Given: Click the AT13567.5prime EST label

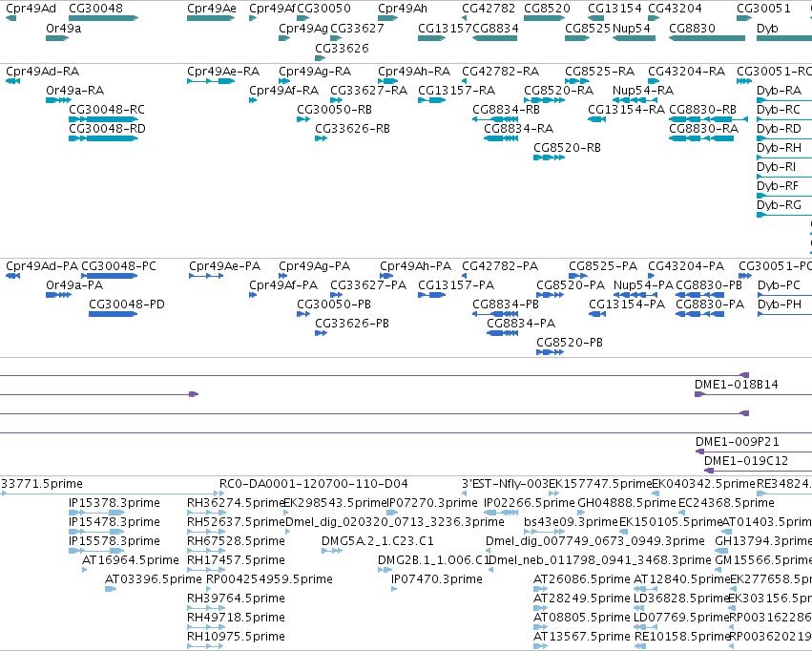Looking at the screenshot, I should click(581, 637).
